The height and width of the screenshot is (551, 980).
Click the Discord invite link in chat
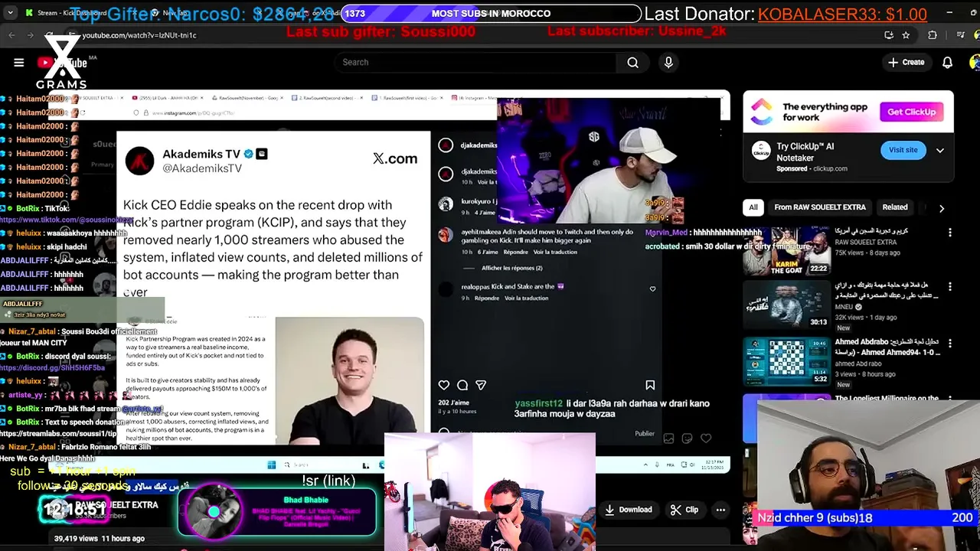point(52,368)
